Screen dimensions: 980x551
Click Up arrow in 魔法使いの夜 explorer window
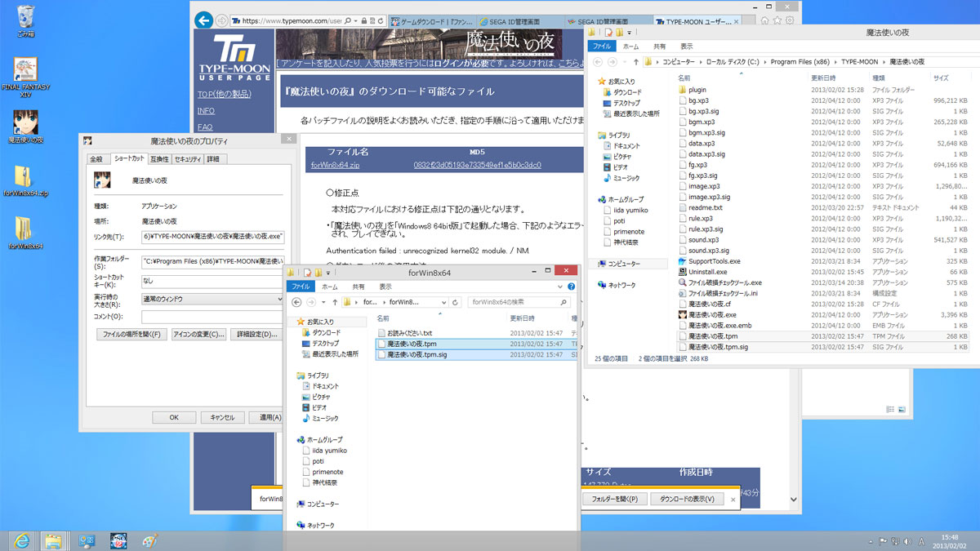[635, 61]
